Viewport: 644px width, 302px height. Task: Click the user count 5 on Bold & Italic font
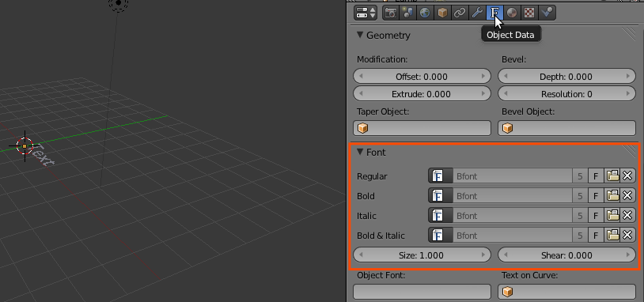point(580,235)
